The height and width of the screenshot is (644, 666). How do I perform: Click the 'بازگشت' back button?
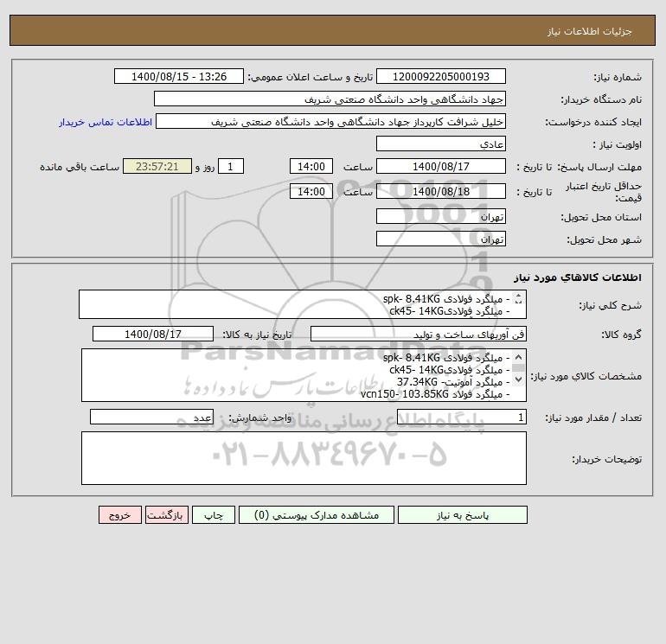click(x=166, y=515)
